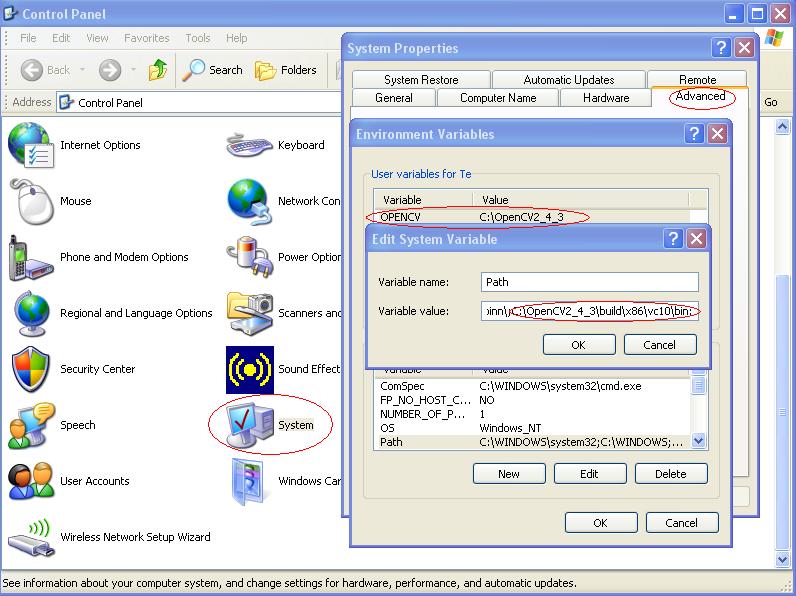The height and width of the screenshot is (596, 796).
Task: Open the Favorites menu
Action: (x=147, y=38)
